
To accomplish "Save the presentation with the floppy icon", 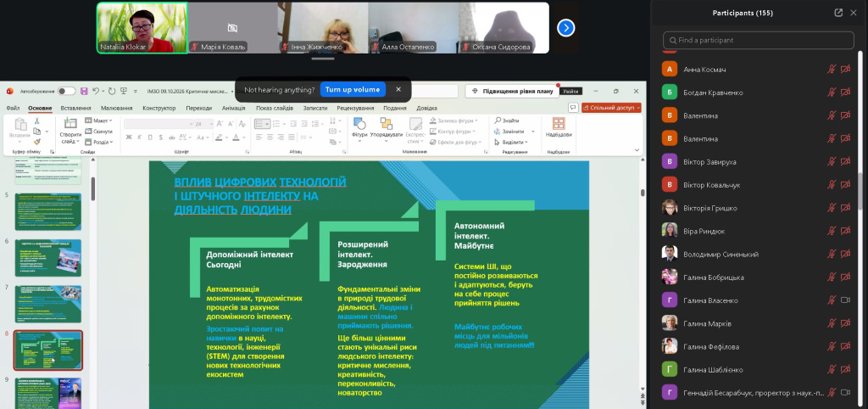I will pyautogui.click(x=84, y=91).
